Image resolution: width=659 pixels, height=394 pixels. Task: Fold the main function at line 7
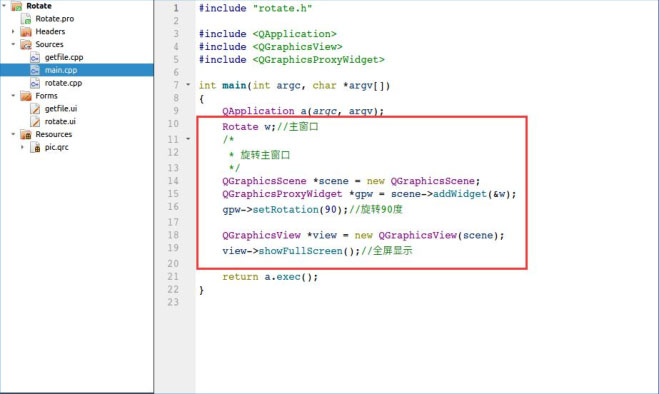point(188,85)
